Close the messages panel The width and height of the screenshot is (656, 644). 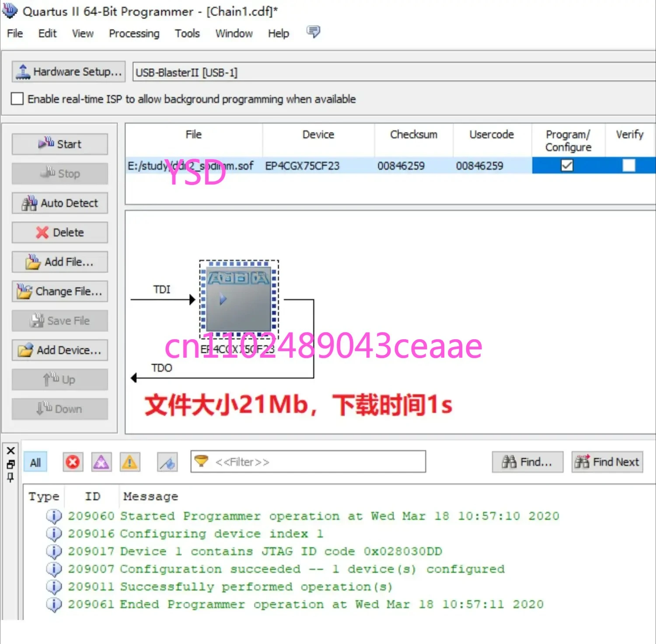11,450
